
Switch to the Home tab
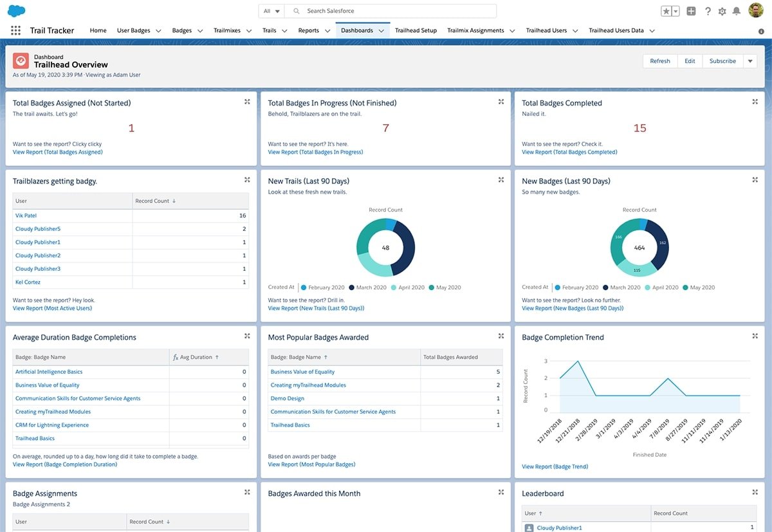pyautogui.click(x=98, y=30)
